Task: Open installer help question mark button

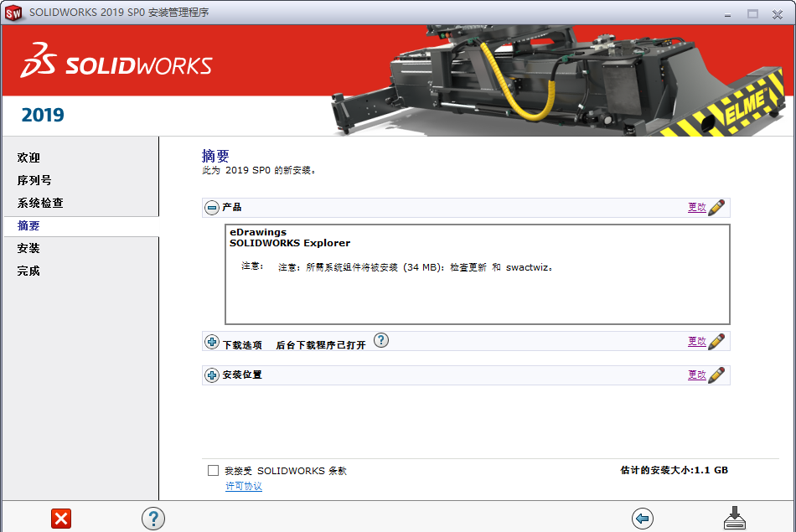Action: [153, 519]
